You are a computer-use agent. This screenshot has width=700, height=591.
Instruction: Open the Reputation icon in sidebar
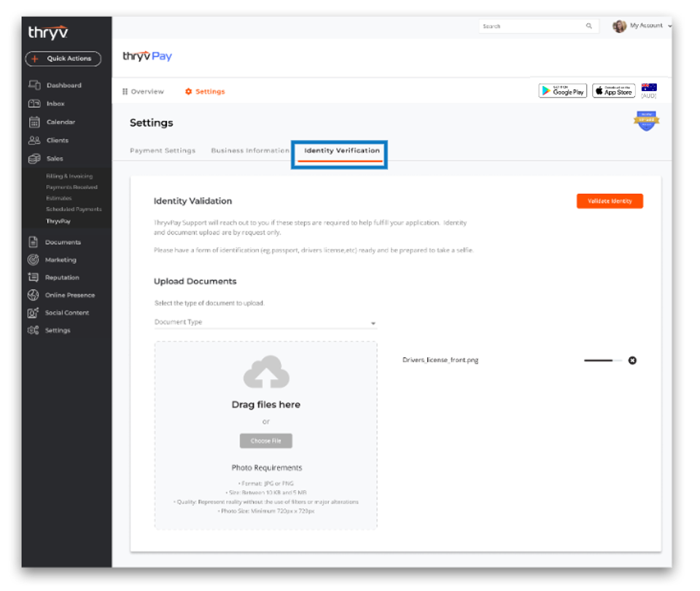[x=33, y=277]
